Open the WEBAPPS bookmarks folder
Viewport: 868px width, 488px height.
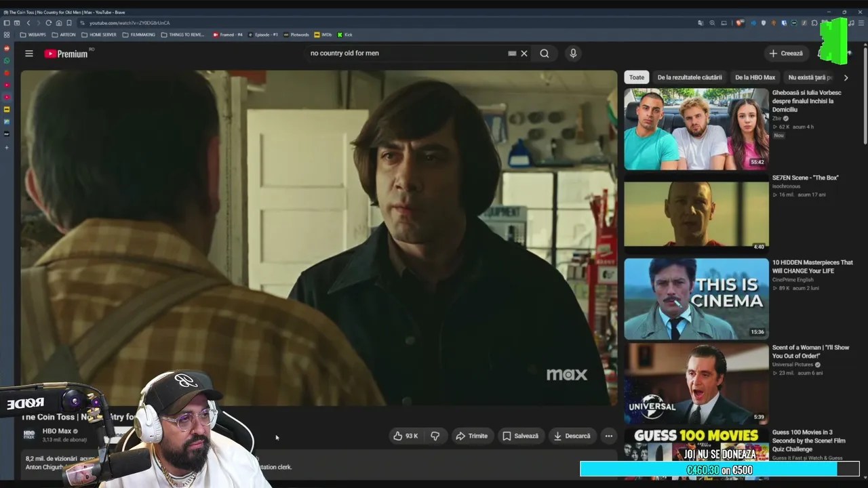coord(33,35)
